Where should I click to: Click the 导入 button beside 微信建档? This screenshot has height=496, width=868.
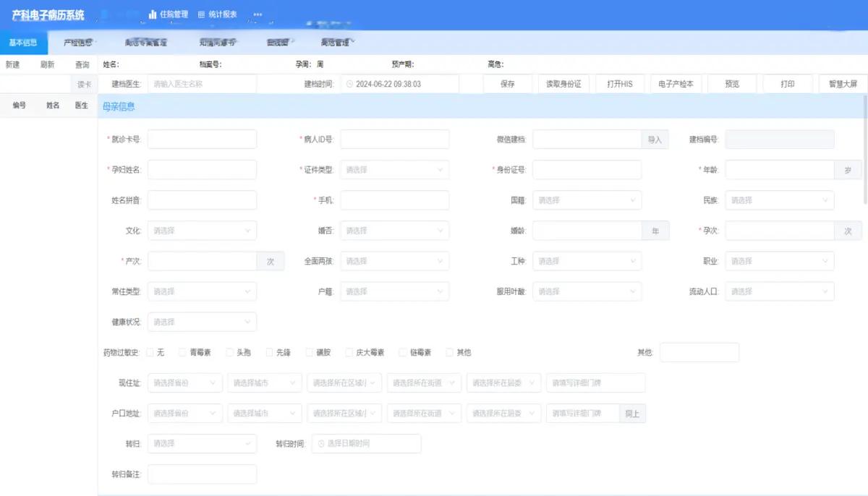click(x=655, y=140)
